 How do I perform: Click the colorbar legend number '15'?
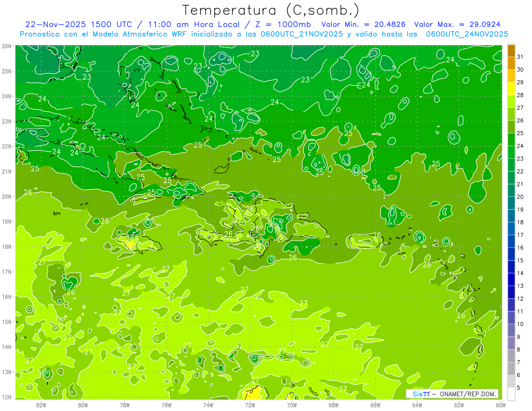tap(520, 260)
